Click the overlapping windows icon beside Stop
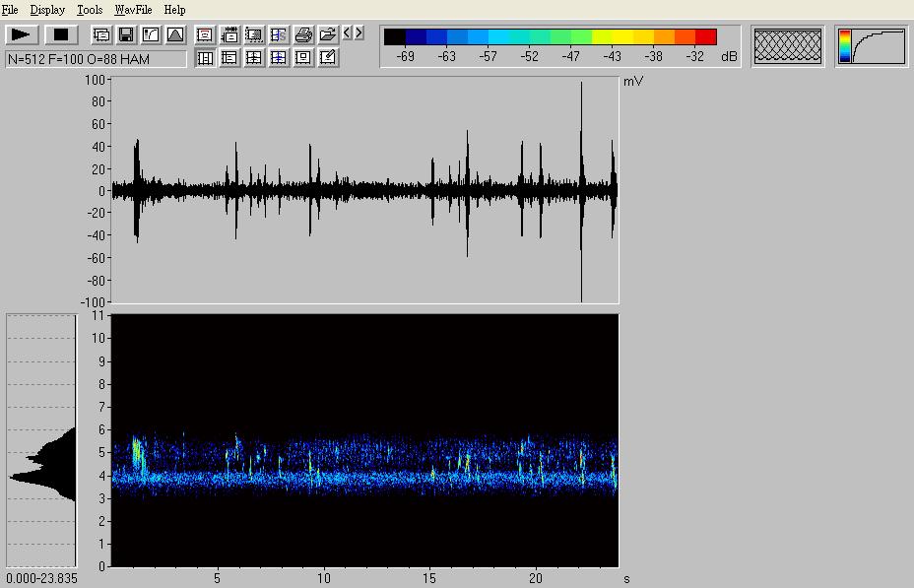 [101, 34]
